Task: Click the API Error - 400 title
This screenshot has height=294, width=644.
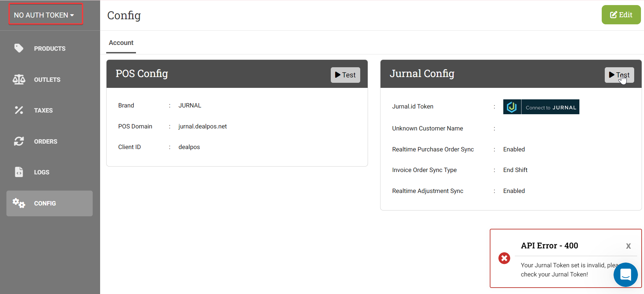Action: point(549,246)
